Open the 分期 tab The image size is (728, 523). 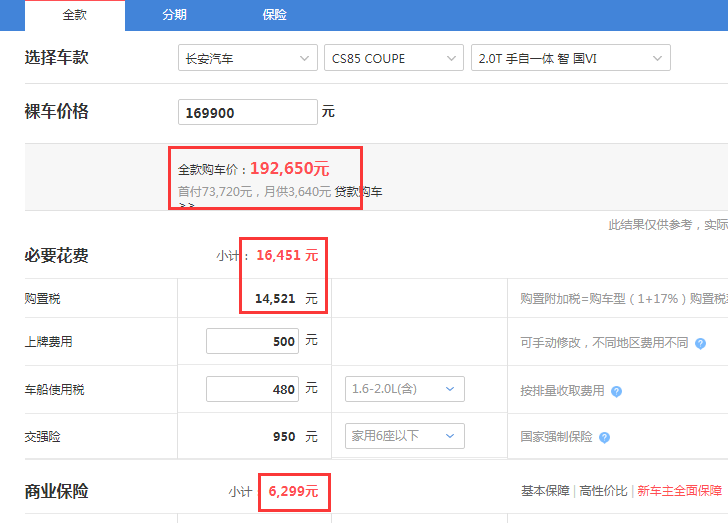(x=175, y=15)
